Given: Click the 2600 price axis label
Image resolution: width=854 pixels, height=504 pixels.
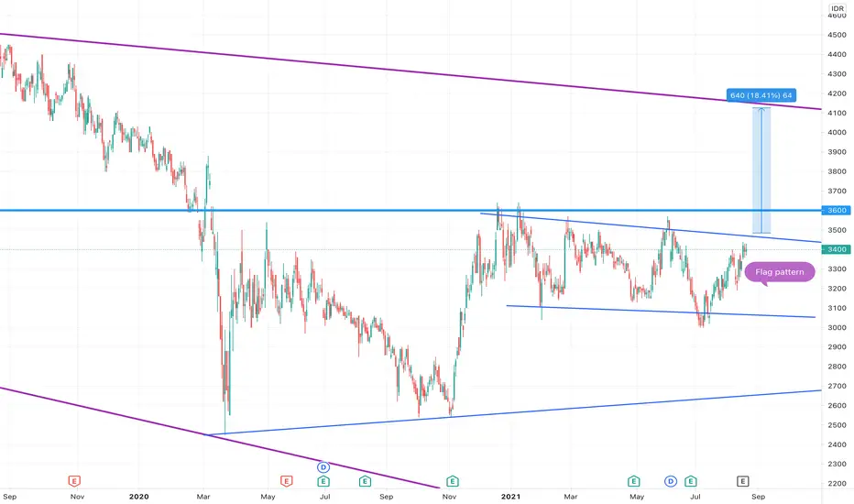Looking at the screenshot, I should [x=838, y=405].
